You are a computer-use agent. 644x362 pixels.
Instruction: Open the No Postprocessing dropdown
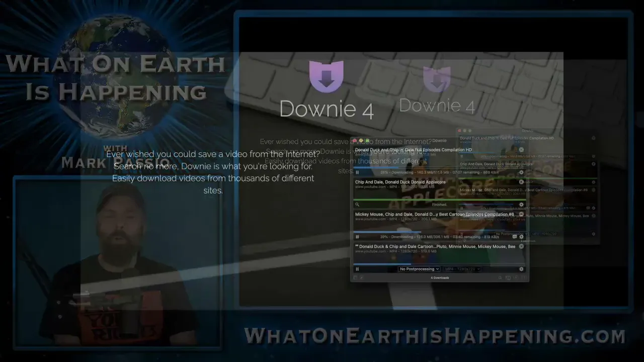(419, 269)
